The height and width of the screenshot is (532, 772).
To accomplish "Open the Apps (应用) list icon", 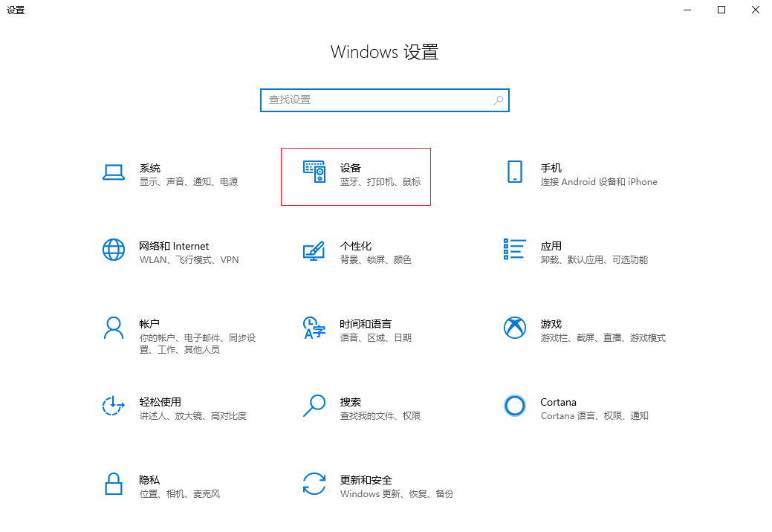I will [x=514, y=250].
